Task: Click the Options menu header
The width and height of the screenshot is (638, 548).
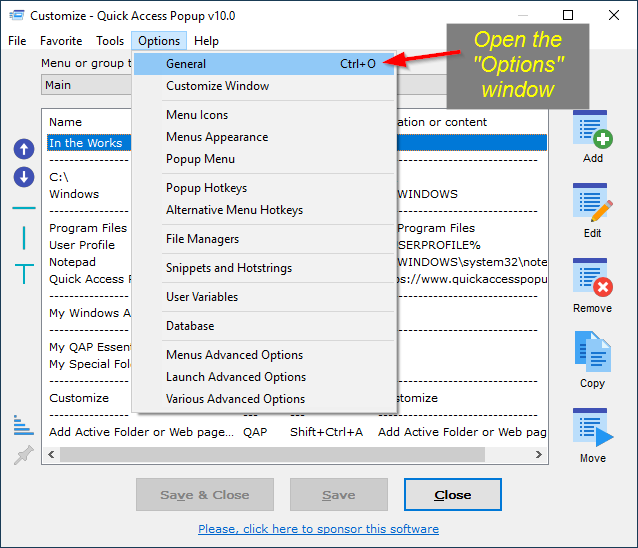Action: coord(159,41)
